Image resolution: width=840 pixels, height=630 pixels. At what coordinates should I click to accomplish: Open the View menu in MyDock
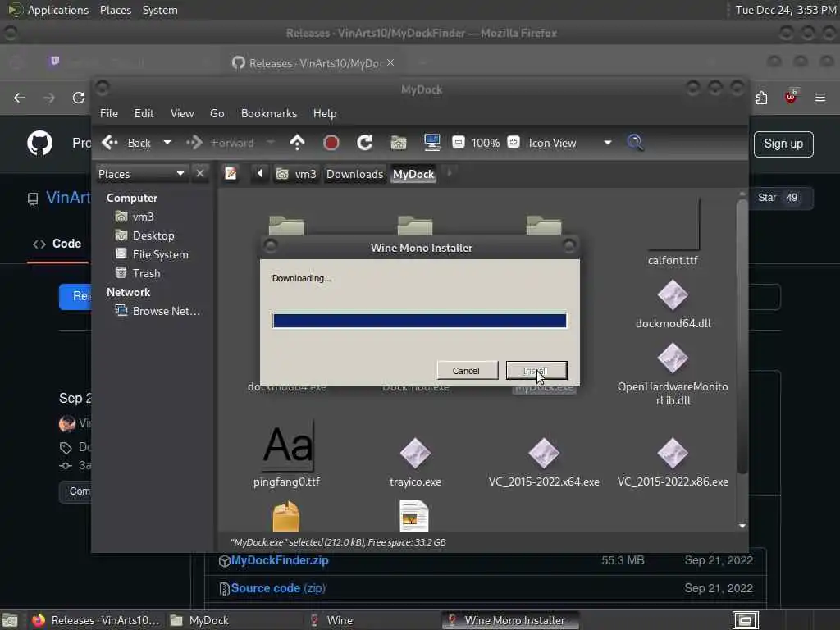pos(182,113)
